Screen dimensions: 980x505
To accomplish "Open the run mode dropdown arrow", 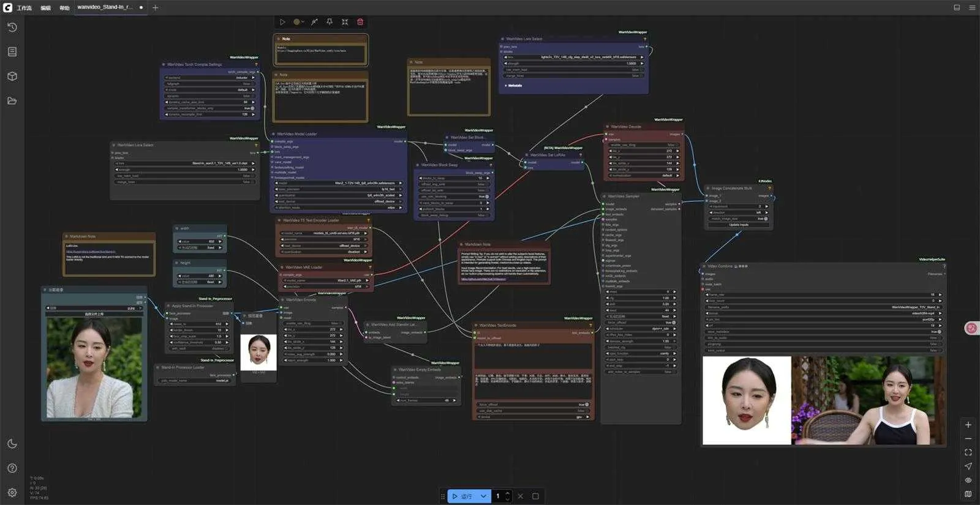I will 484,496.
